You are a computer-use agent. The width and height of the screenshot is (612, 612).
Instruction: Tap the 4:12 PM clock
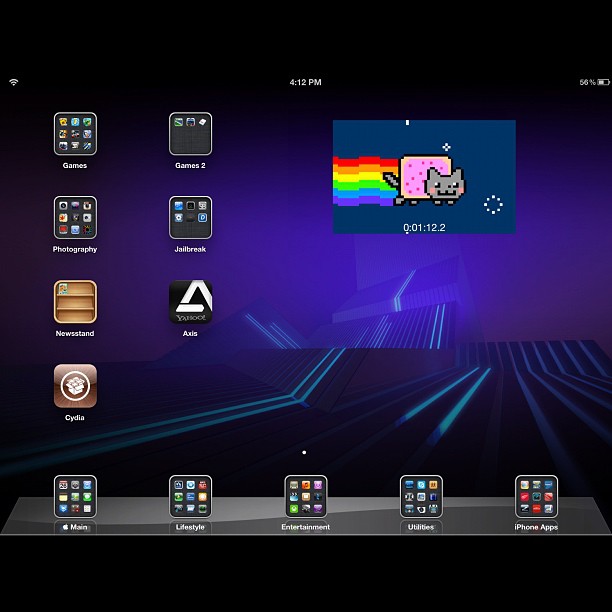(305, 82)
